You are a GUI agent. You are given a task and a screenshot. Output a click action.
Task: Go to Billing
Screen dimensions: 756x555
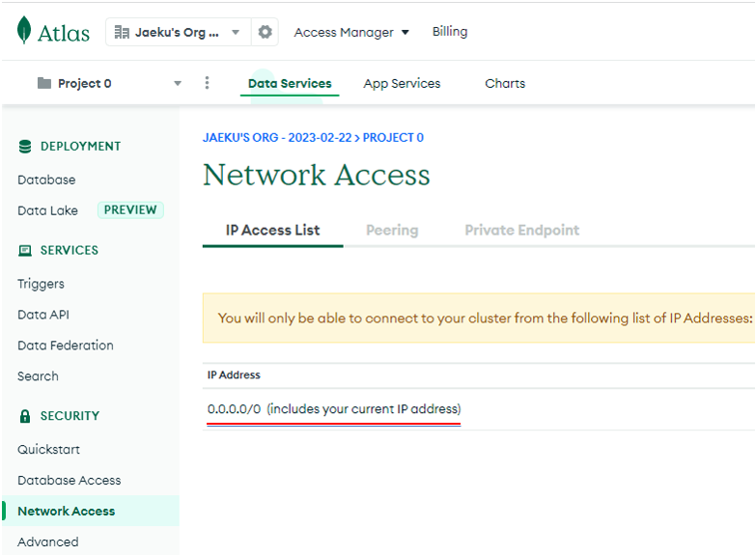(x=449, y=31)
